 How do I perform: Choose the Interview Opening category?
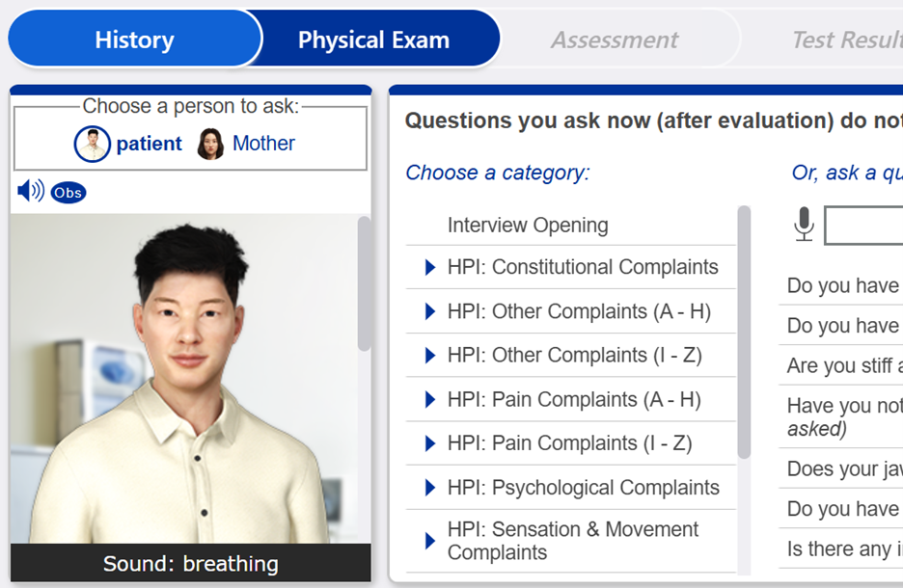pyautogui.click(x=528, y=226)
